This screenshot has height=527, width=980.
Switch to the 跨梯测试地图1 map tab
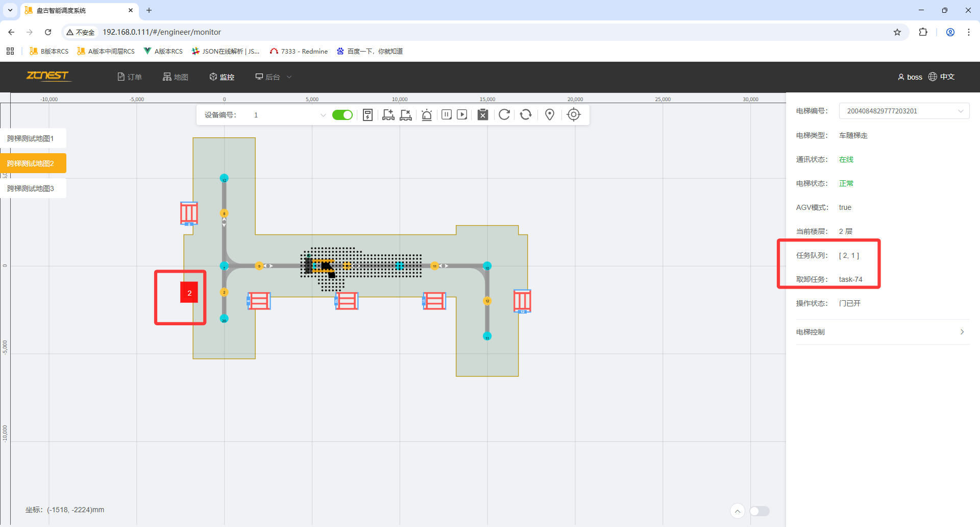(x=31, y=138)
